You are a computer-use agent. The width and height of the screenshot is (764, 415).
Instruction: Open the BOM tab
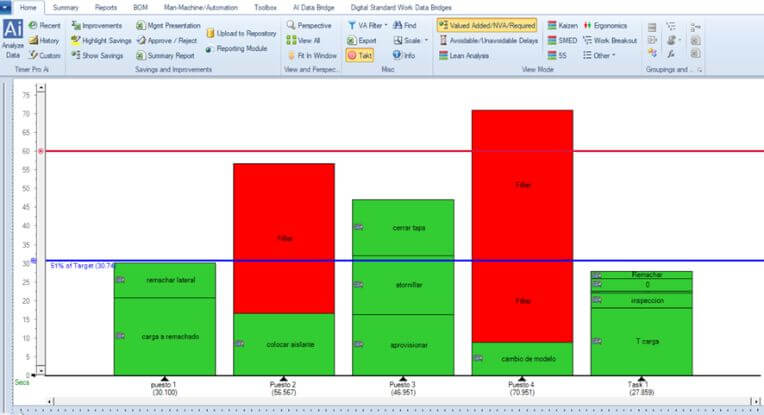tap(140, 7)
